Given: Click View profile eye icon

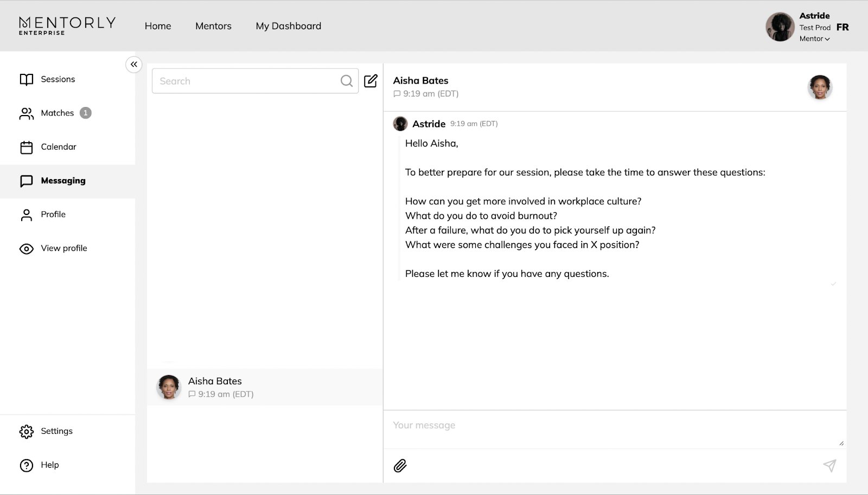Looking at the screenshot, I should click(27, 249).
